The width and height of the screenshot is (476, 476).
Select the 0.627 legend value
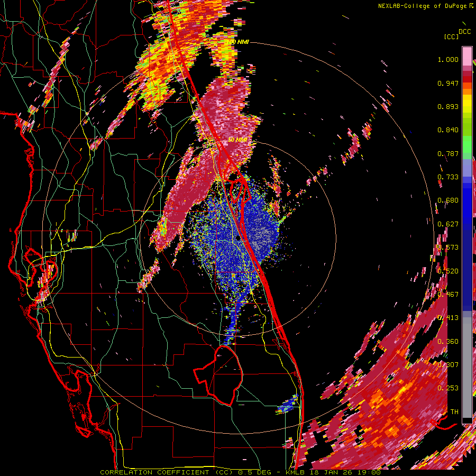pyautogui.click(x=448, y=224)
